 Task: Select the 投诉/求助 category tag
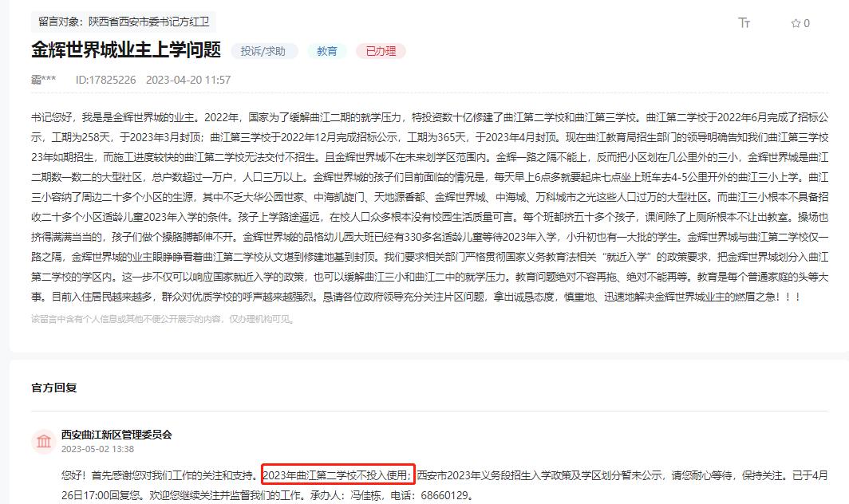coord(266,50)
